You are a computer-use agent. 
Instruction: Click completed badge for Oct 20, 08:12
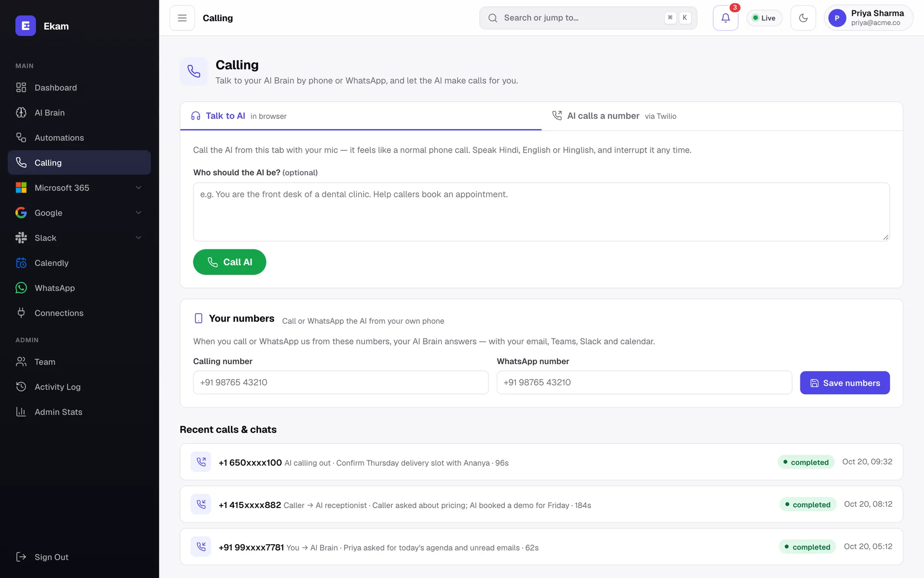click(808, 505)
